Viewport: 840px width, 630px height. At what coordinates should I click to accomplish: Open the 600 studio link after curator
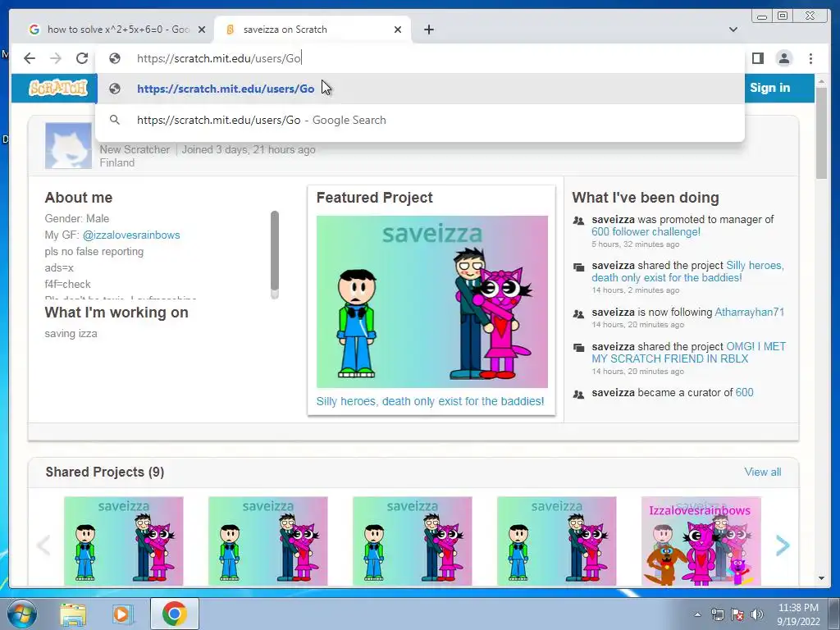coord(744,393)
